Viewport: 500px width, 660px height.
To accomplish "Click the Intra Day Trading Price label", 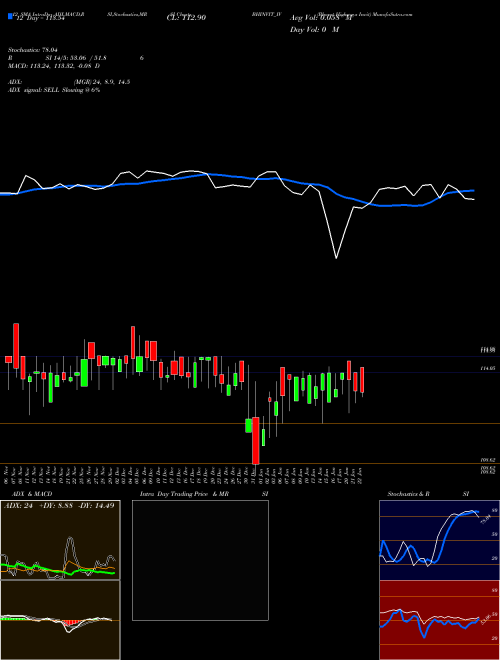I will pos(174,494).
